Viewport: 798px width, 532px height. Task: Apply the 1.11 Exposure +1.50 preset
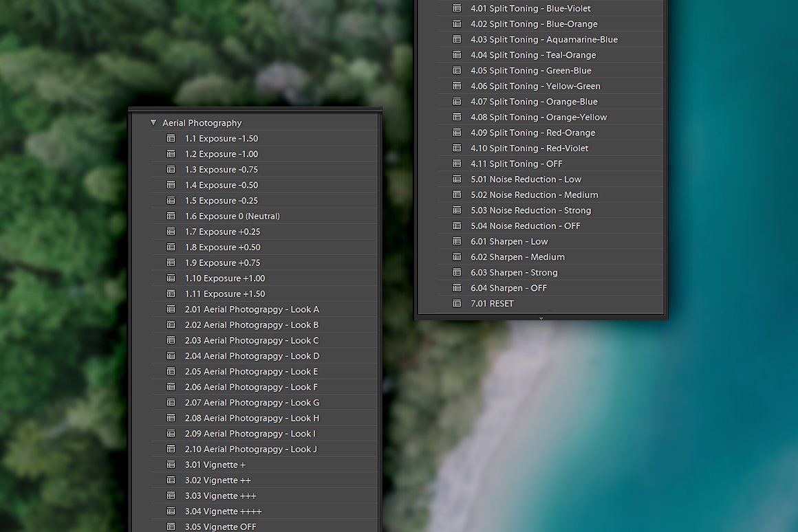[224, 293]
